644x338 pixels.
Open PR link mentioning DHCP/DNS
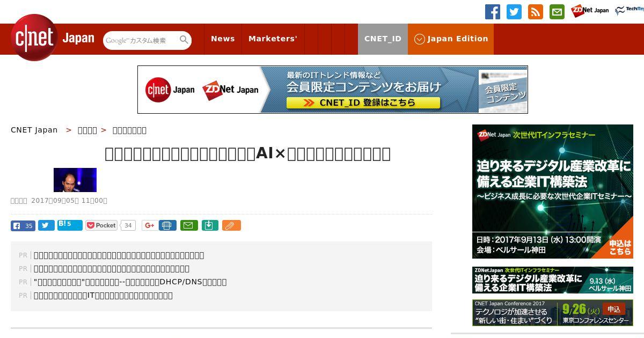point(130,282)
